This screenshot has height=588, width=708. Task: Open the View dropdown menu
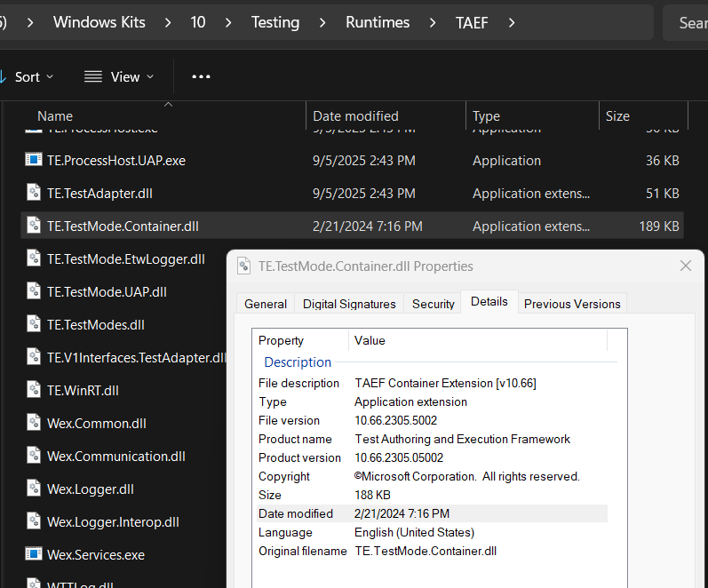[119, 76]
